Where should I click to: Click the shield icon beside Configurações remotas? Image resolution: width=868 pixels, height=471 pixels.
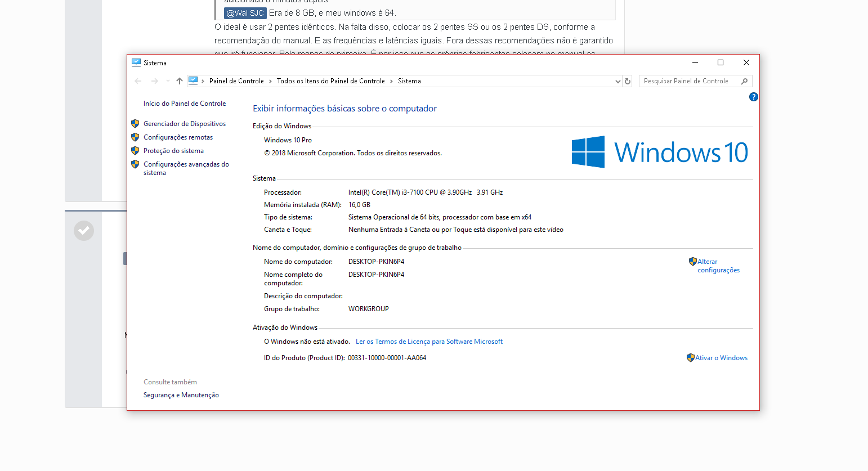point(135,137)
